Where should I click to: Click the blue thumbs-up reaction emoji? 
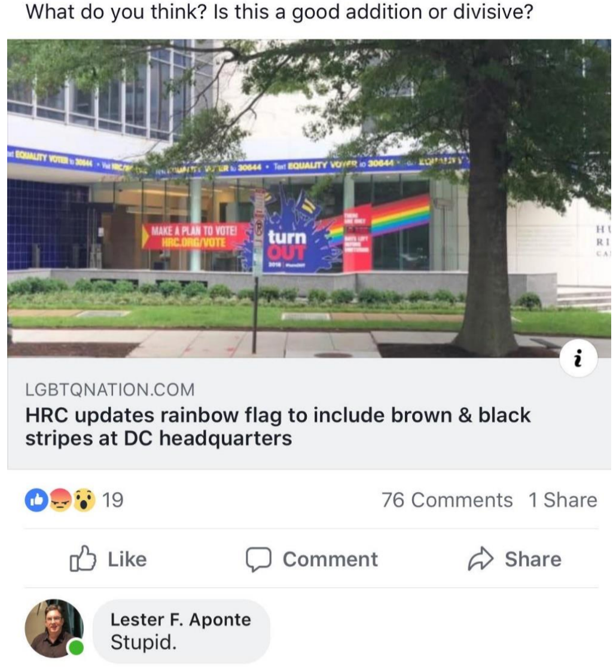click(37, 500)
